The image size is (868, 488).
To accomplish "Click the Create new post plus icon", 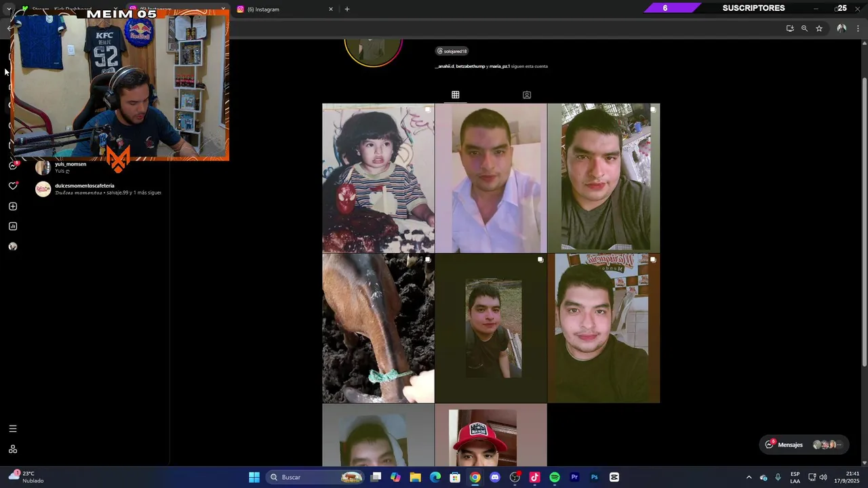I will [x=13, y=206].
